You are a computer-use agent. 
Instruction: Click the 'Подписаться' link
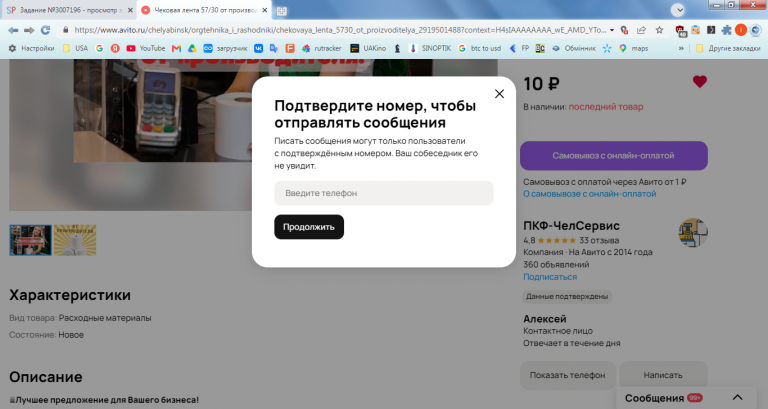(550, 277)
